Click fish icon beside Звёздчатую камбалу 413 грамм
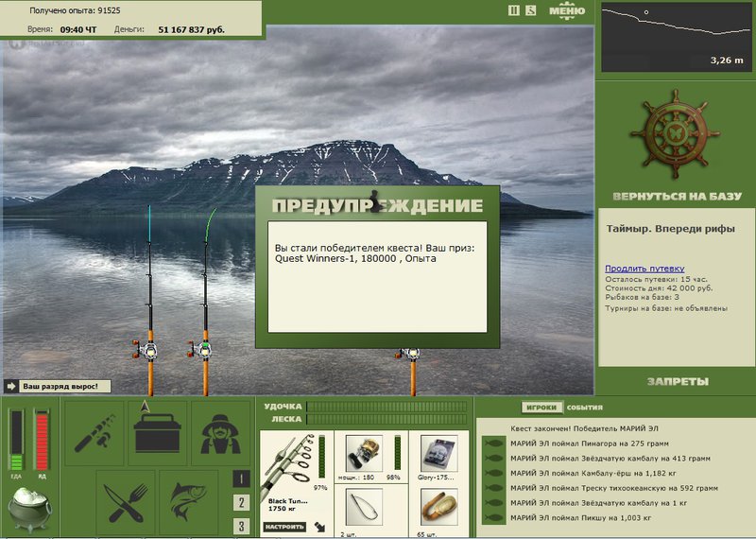 point(493,459)
